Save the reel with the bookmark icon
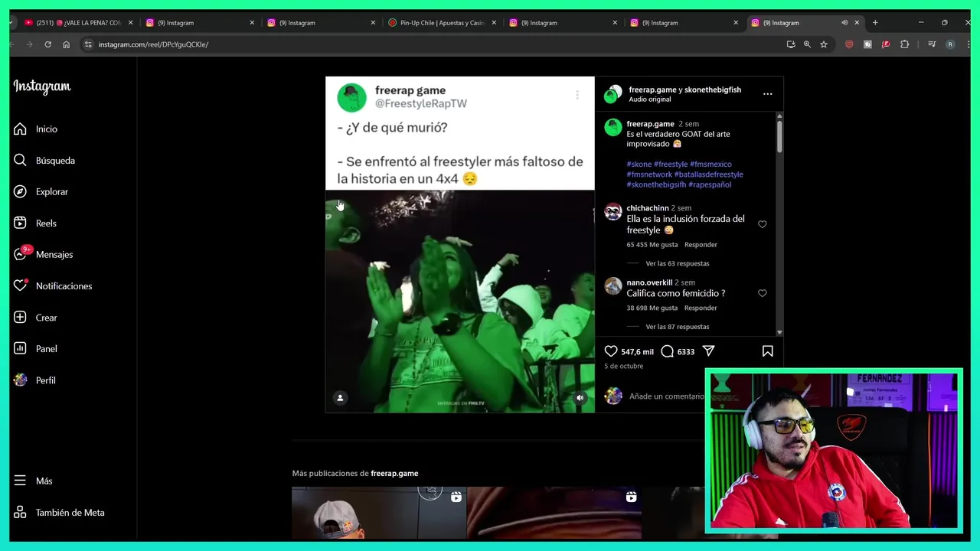The width and height of the screenshot is (980, 551). click(767, 351)
